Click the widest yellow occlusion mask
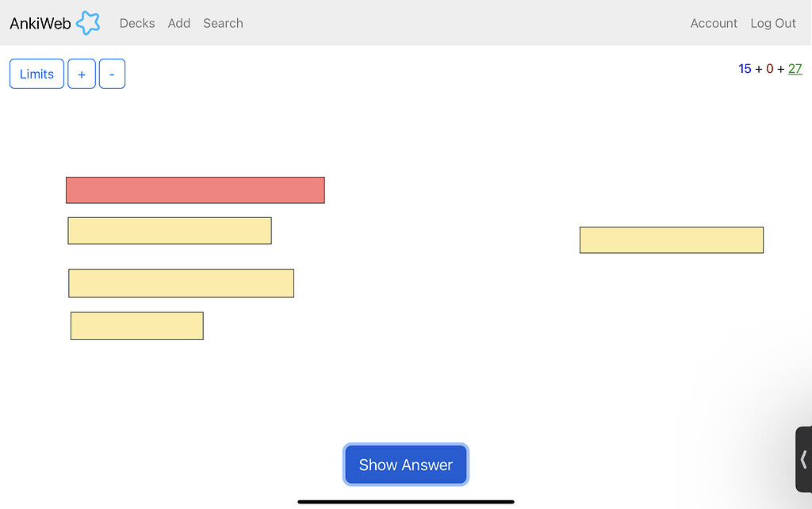 [x=181, y=283]
